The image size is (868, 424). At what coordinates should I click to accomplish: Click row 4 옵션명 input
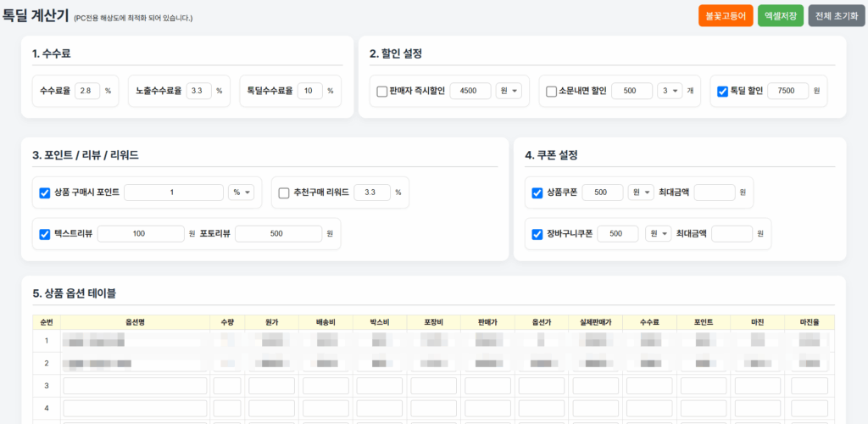[135, 409]
